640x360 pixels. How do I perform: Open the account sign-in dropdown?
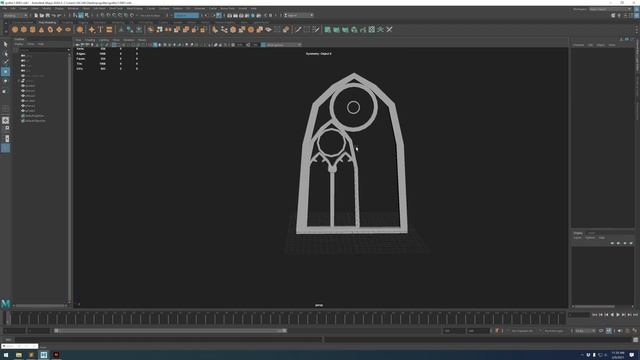click(x=298, y=16)
